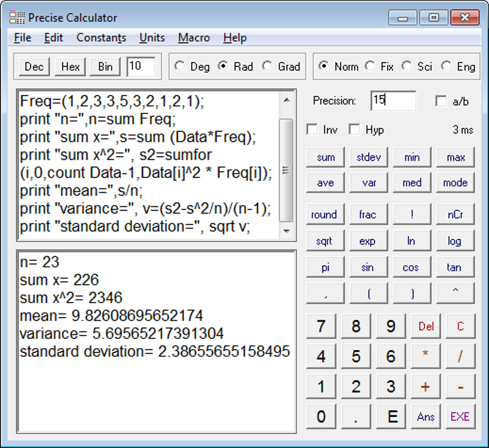489x448 pixels.
Task: Open the Constants menu
Action: [101, 37]
